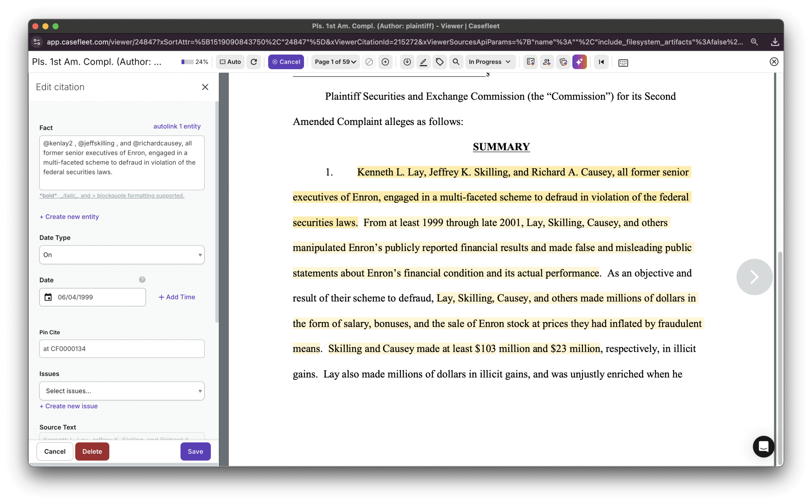The image size is (812, 504).
Task: Click the document title 'Pls. 1st Am. Compl.'
Action: [x=97, y=62]
